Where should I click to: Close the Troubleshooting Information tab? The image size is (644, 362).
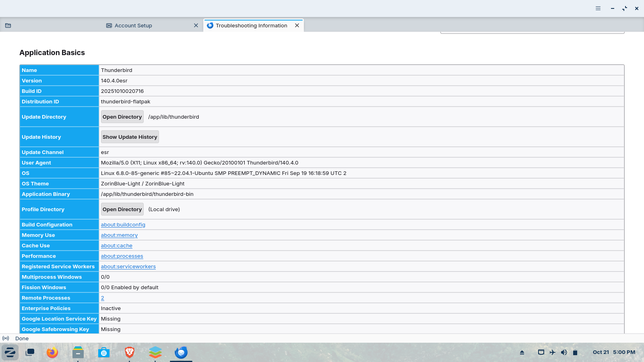coord(297,25)
